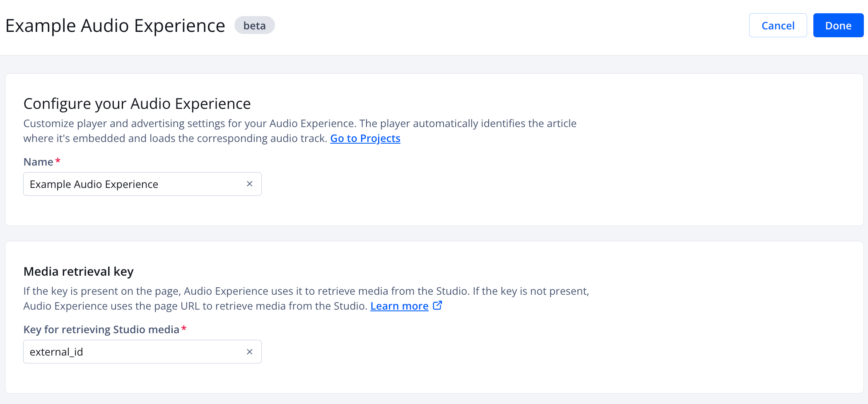The width and height of the screenshot is (868, 404).
Task: Remove the Example Audio Experience text with the × icon
Action: pos(250,184)
